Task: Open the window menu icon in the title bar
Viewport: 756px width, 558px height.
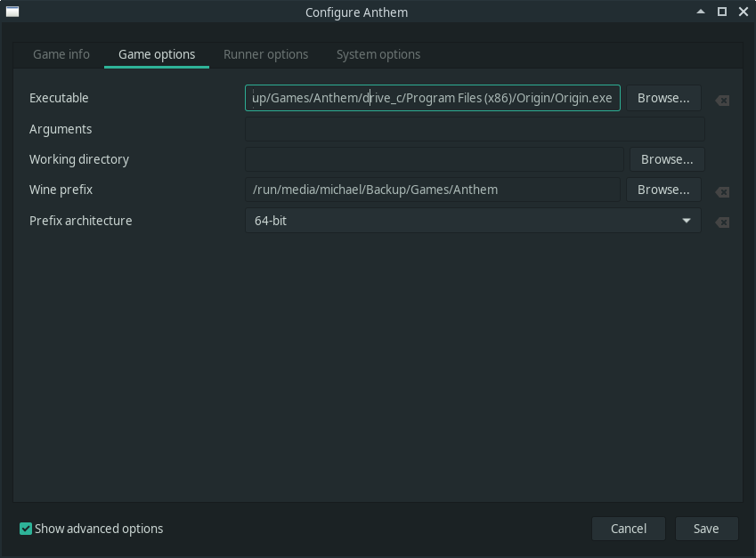Action: pyautogui.click(x=12, y=12)
